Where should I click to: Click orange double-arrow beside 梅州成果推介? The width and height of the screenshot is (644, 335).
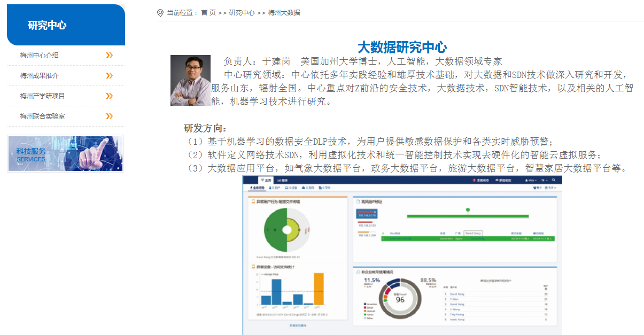coord(110,76)
